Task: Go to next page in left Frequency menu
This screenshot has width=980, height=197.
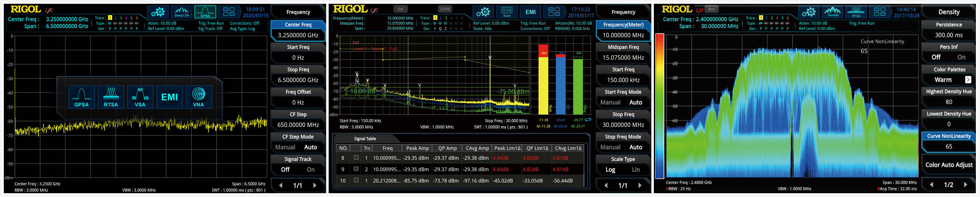Action: (314, 186)
